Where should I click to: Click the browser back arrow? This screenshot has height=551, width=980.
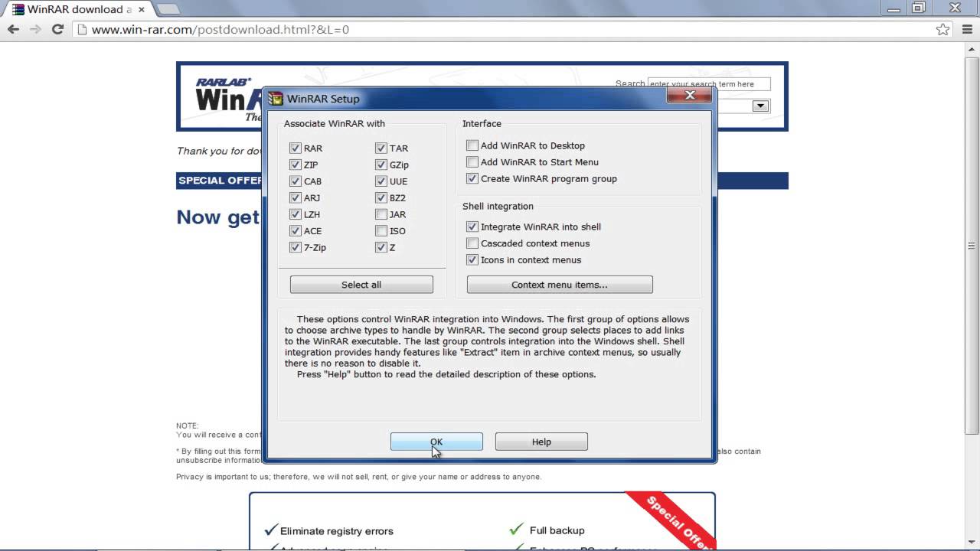coord(13,29)
